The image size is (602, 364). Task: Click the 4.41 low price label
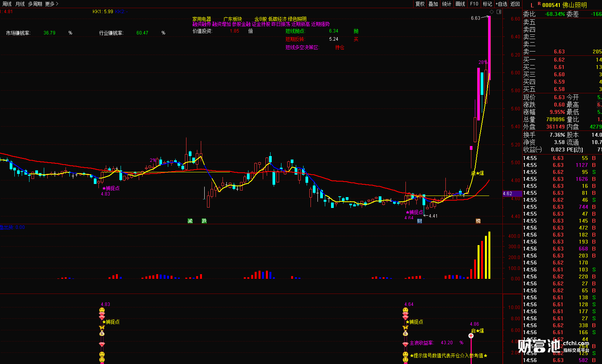tap(433, 216)
